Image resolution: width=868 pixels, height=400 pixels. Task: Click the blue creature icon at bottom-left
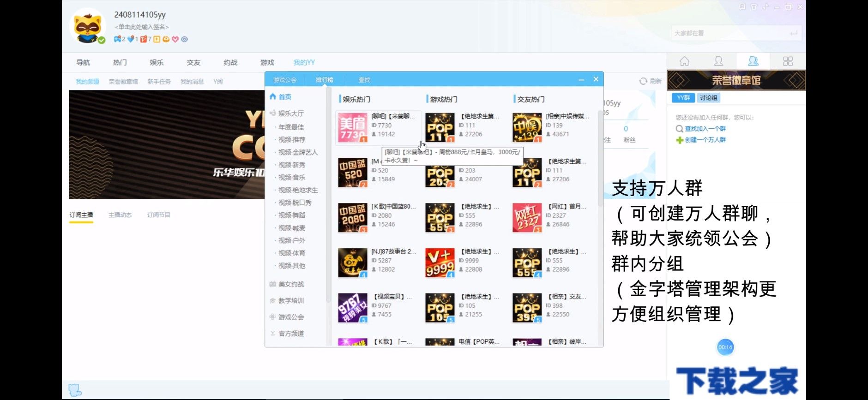(x=75, y=390)
